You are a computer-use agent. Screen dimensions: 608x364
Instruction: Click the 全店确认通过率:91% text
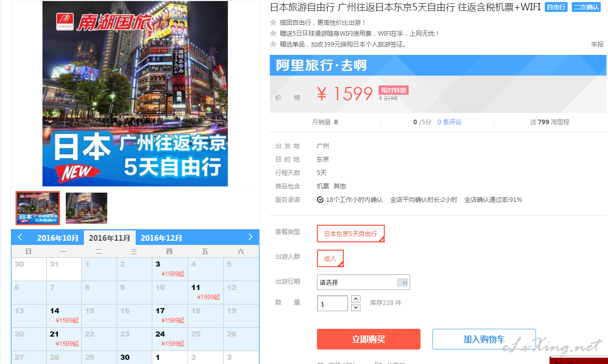click(x=493, y=200)
